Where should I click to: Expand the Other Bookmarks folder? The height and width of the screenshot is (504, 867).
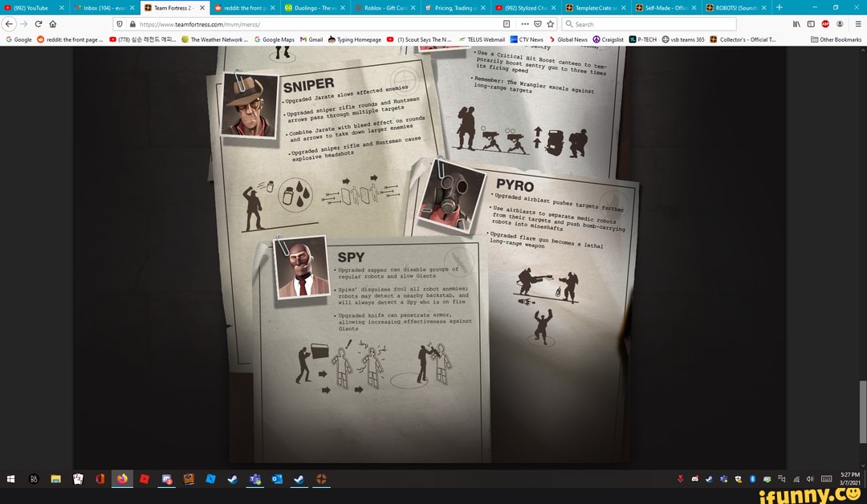(x=836, y=39)
